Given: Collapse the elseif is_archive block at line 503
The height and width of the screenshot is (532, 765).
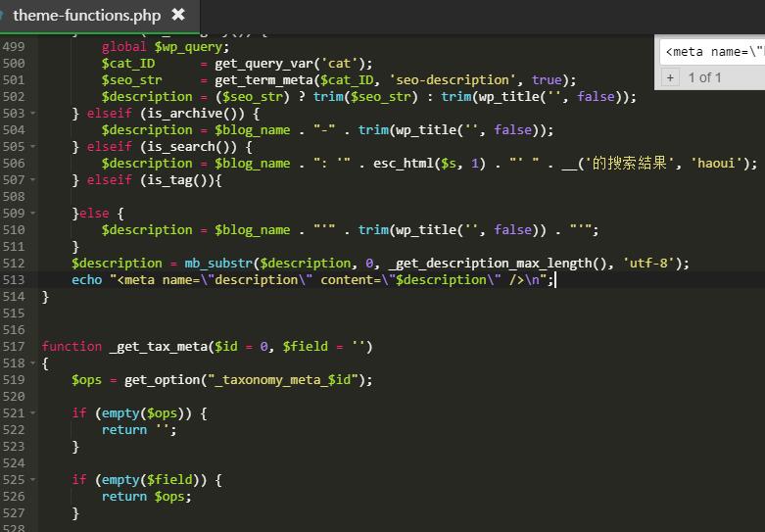Looking at the screenshot, I should point(32,114).
